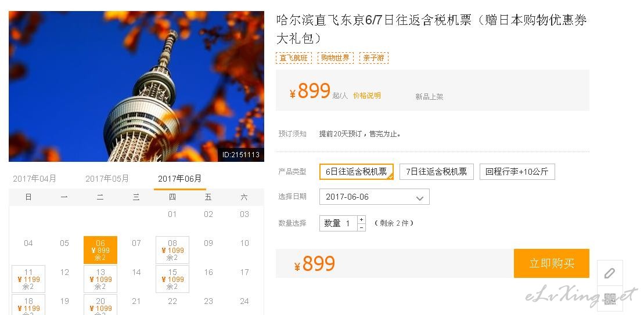Select the 7日往返含税机票 product type
644x315 pixels.
436,172
